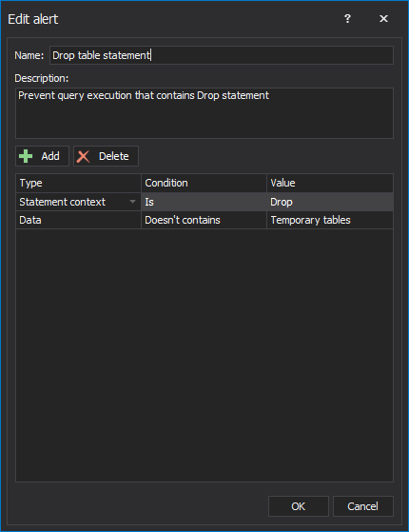Click the Value column header
This screenshot has width=409, height=532.
coord(330,184)
